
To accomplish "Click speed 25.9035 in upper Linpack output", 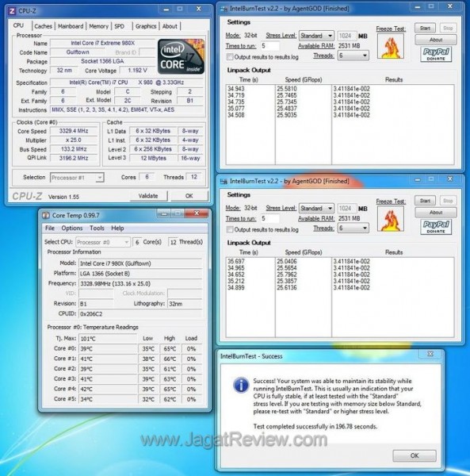I will point(287,115).
